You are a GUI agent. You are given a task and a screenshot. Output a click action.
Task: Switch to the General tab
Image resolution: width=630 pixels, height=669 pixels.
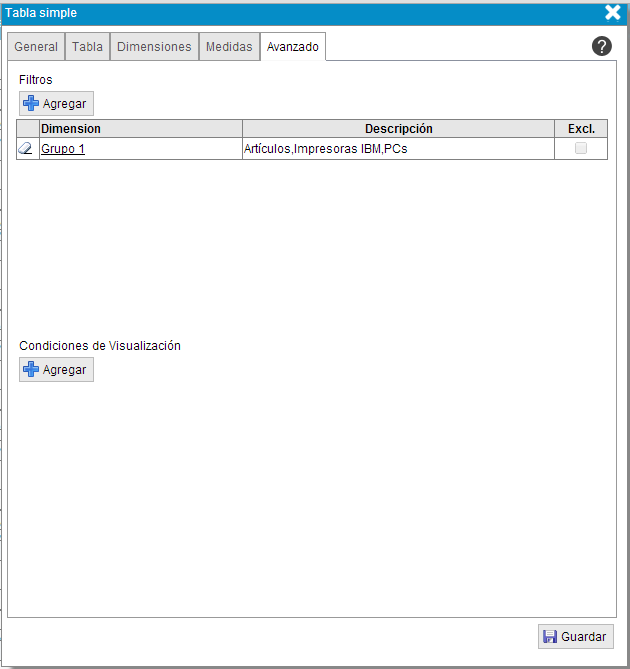(36, 47)
